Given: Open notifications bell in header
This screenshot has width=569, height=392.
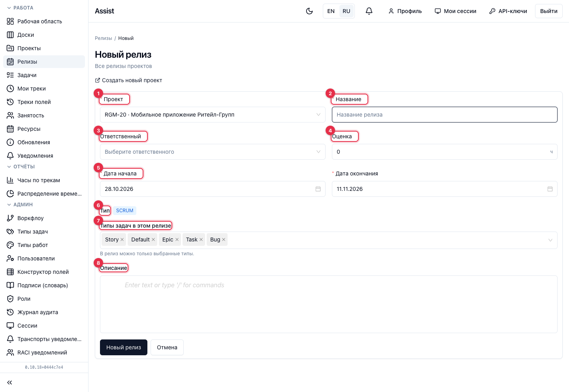Looking at the screenshot, I should point(369,11).
